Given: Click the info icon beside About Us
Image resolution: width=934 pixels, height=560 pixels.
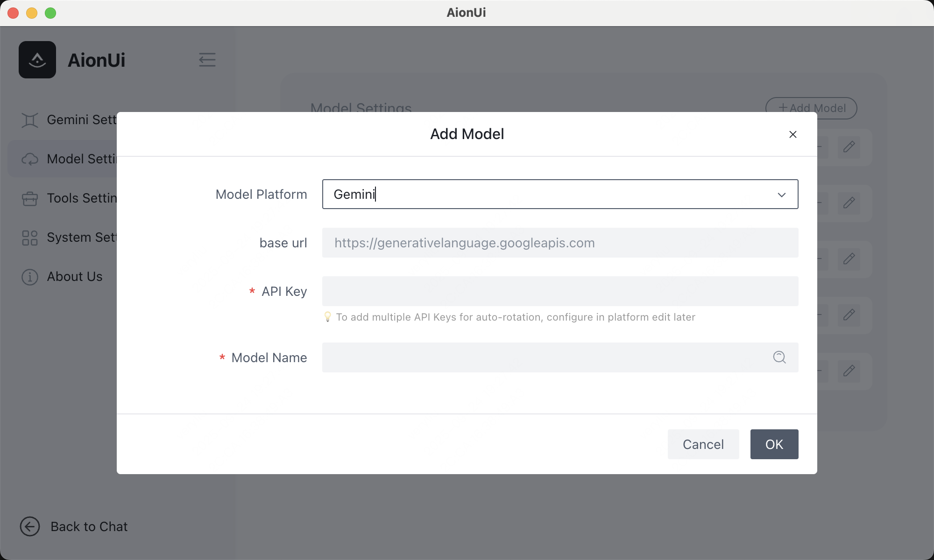Looking at the screenshot, I should coord(30,277).
